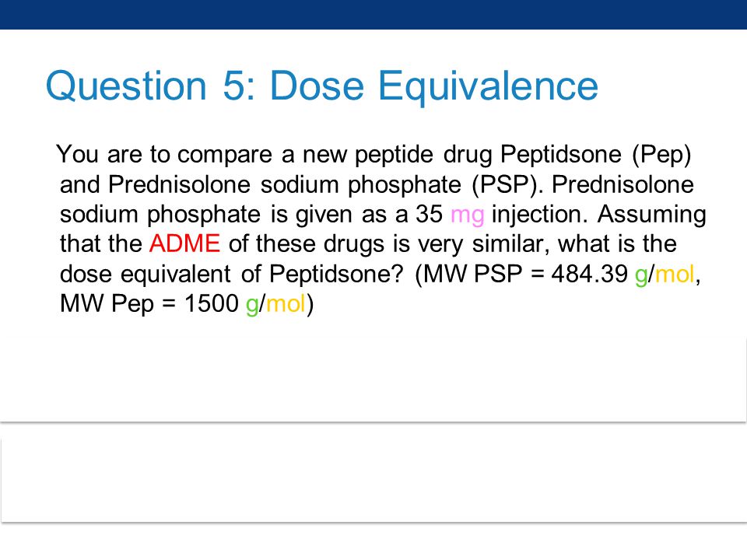The height and width of the screenshot is (560, 747).
Task: Click the pink "mg" unit text
Action: (x=468, y=215)
